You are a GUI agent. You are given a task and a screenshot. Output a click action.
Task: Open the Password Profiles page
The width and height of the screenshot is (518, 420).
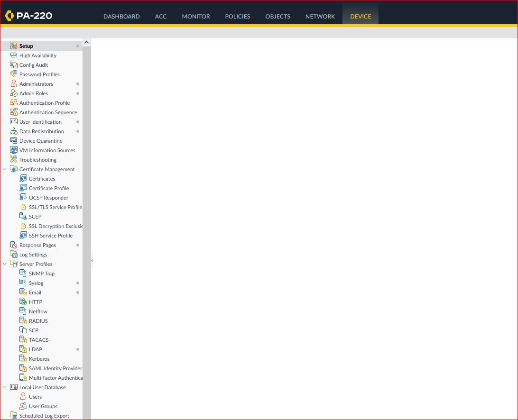click(x=39, y=74)
